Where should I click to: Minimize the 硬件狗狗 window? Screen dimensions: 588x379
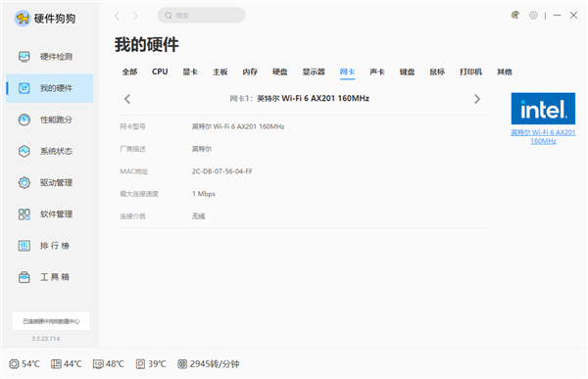558,15
